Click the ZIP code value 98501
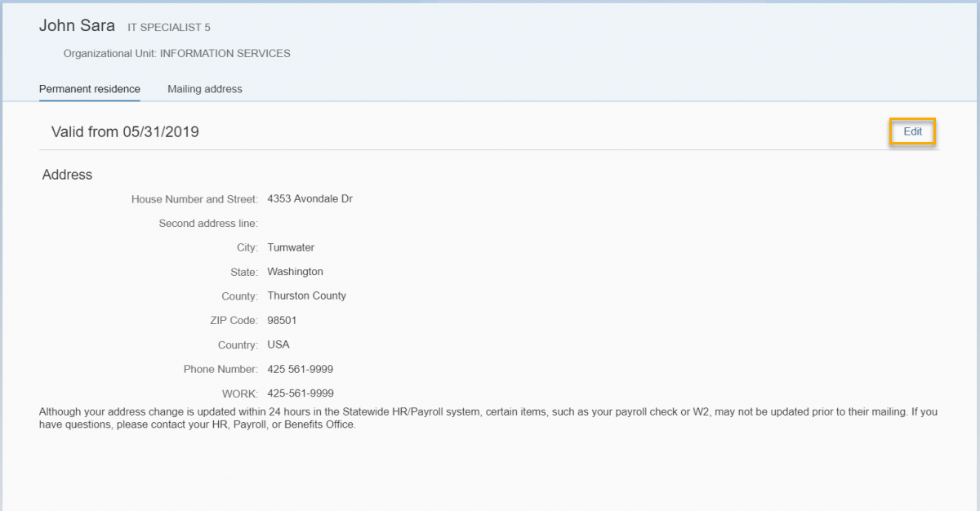Image resolution: width=980 pixels, height=511 pixels. click(x=282, y=320)
